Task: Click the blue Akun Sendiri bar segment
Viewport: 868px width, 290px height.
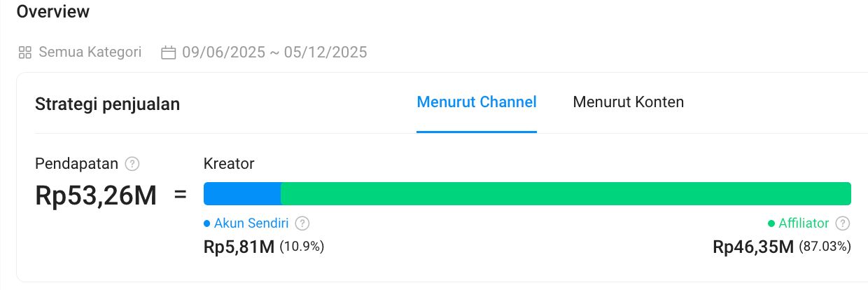Action: (x=241, y=193)
